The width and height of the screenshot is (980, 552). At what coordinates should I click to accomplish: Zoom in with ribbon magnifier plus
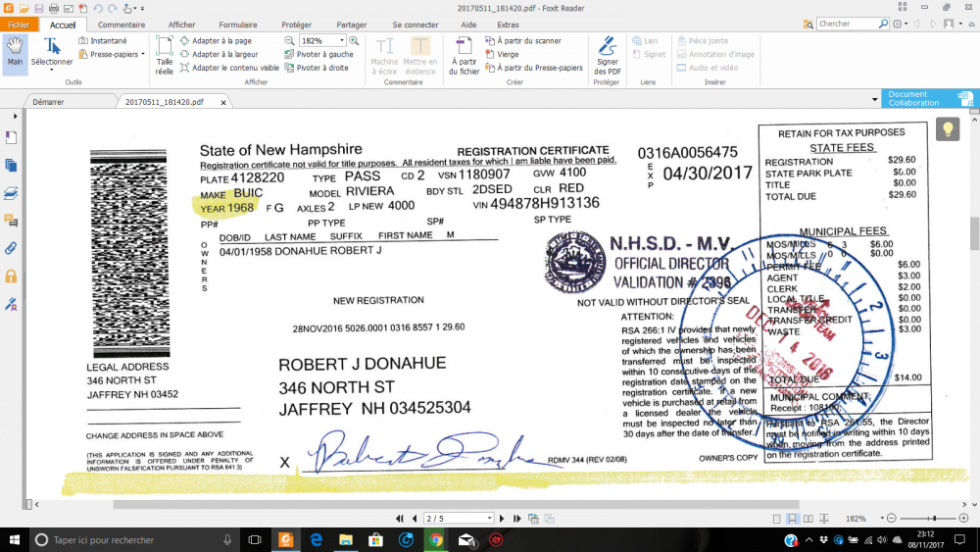coord(354,40)
